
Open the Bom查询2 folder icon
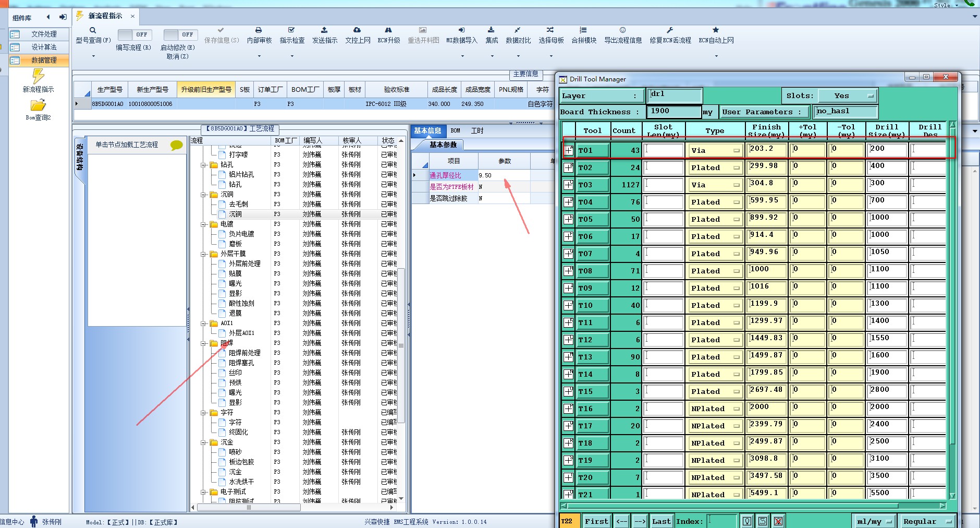(x=38, y=105)
